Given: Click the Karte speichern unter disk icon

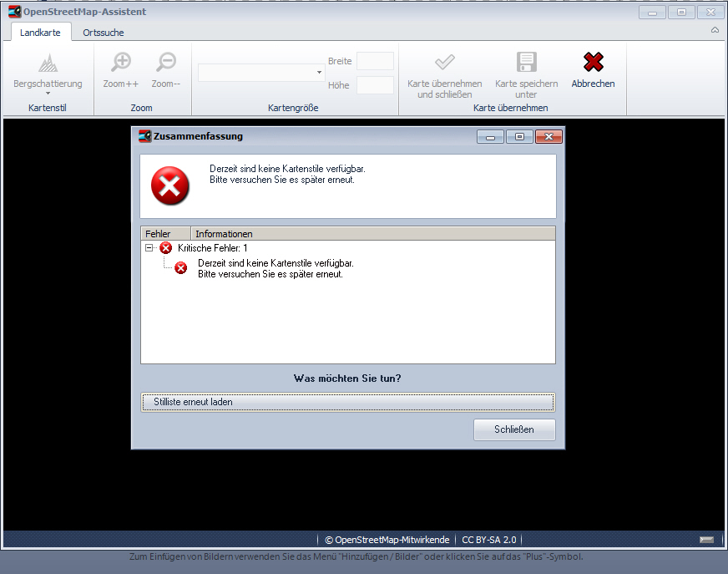Looking at the screenshot, I should pos(526,63).
